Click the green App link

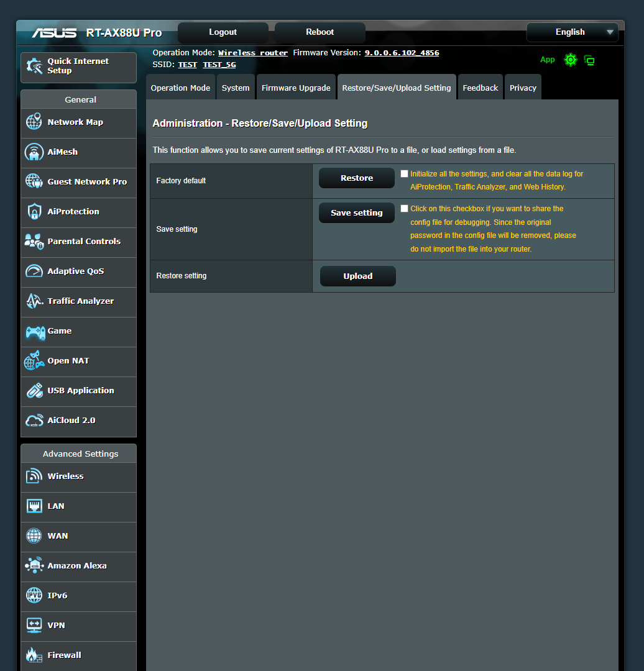pos(547,60)
